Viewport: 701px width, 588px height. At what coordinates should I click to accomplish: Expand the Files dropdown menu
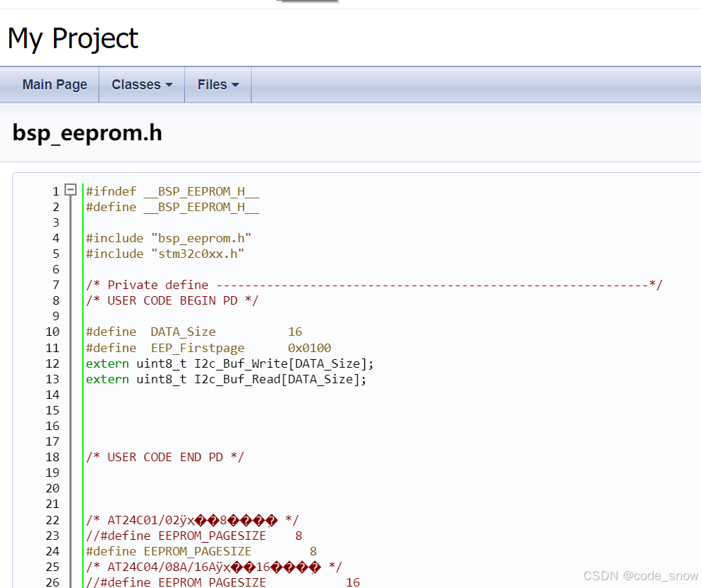(x=218, y=84)
